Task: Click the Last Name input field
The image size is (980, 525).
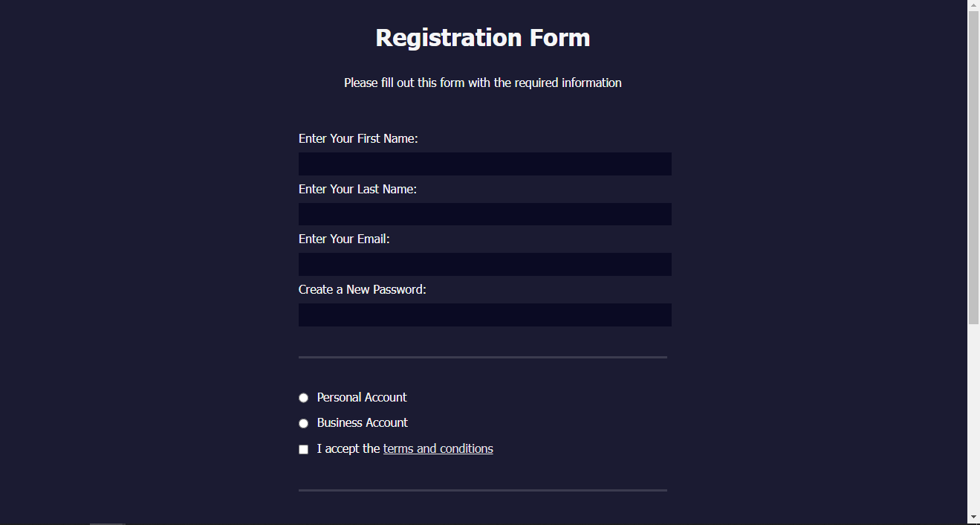Action: pyautogui.click(x=484, y=214)
